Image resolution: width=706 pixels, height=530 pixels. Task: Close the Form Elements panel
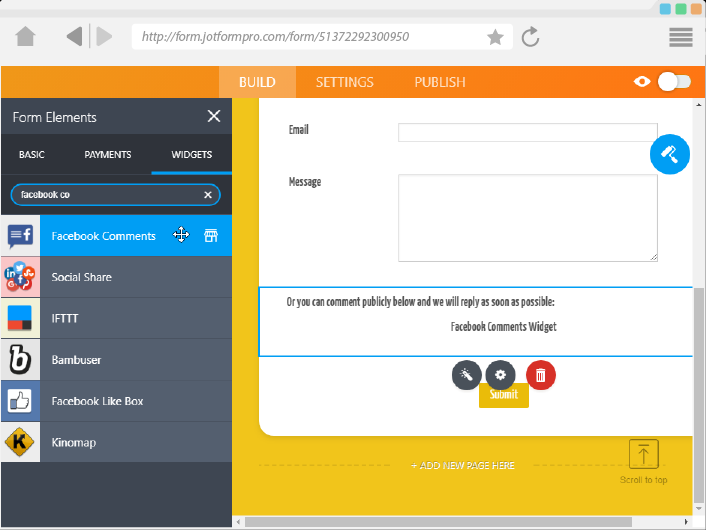(214, 117)
